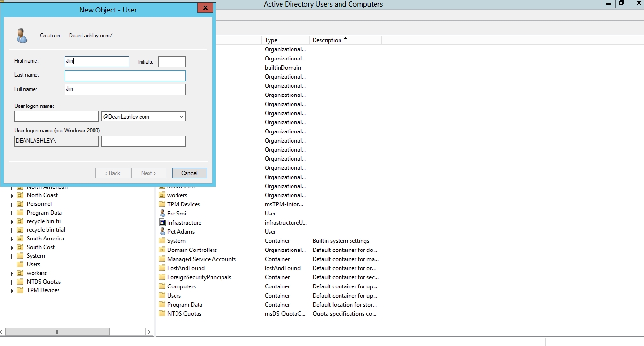Expand the System node in the tree
Image resolution: width=644 pixels, height=346 pixels.
12,256
